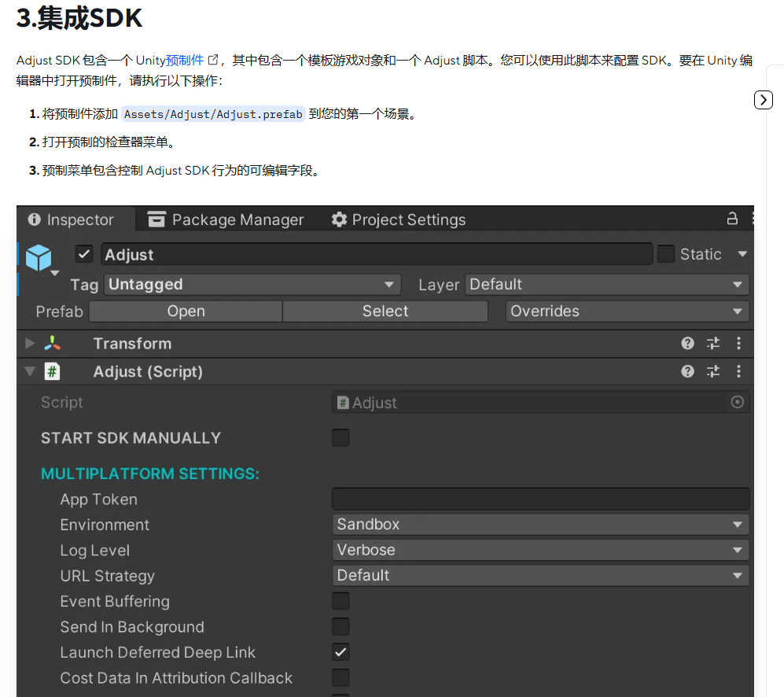Click the Project Settings gear icon
Screen dimensions: 784x697
click(x=339, y=219)
